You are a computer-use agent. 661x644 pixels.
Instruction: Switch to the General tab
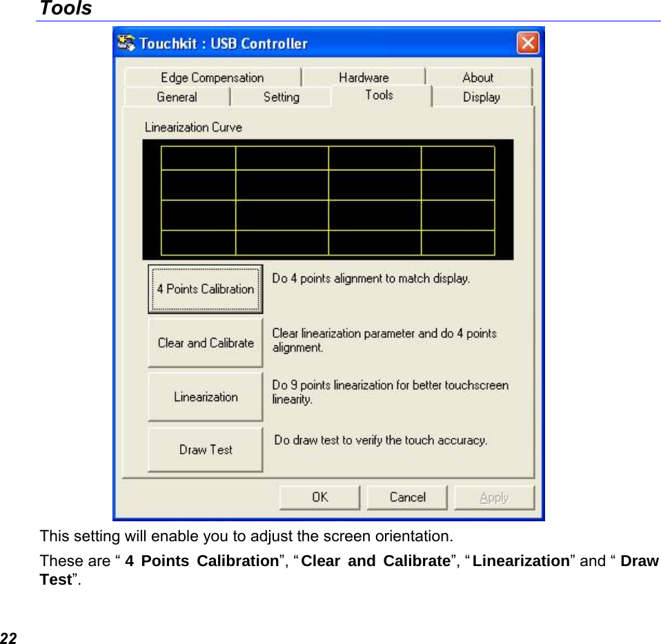(177, 97)
